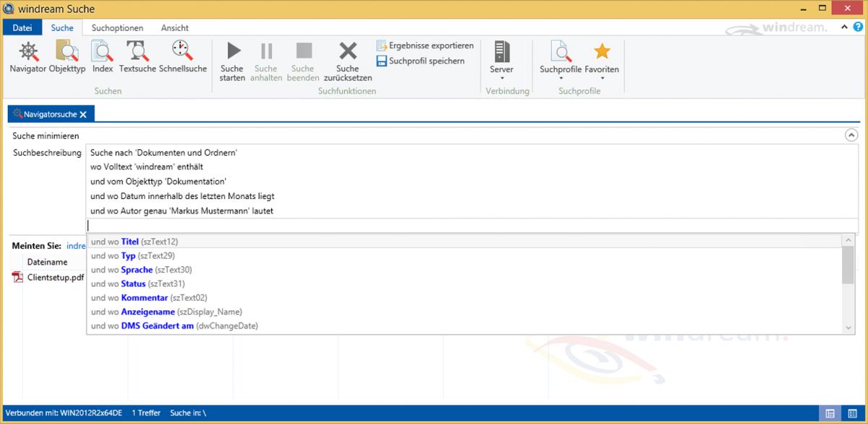Start the search with Suche starten

pos(232,61)
